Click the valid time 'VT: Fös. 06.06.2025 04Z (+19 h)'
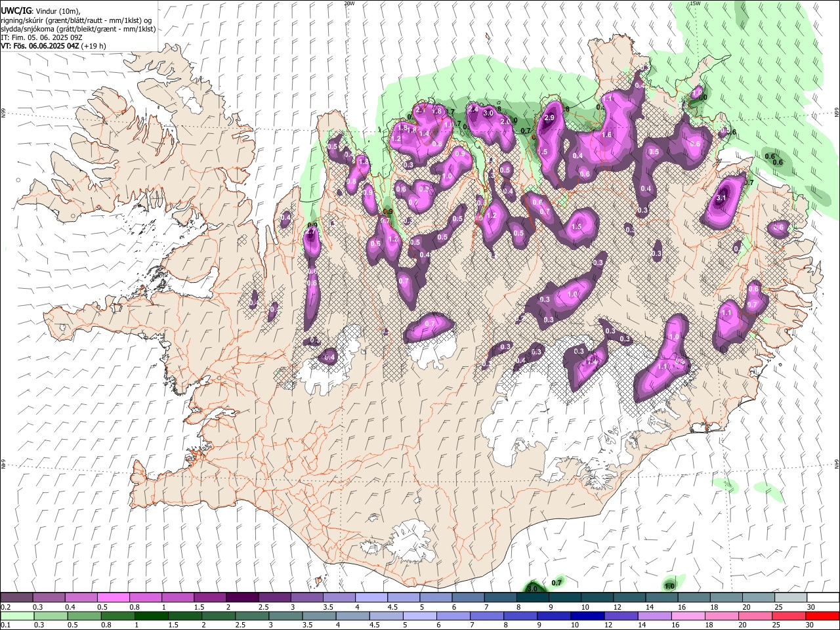The width and height of the screenshot is (840, 630). point(53,46)
